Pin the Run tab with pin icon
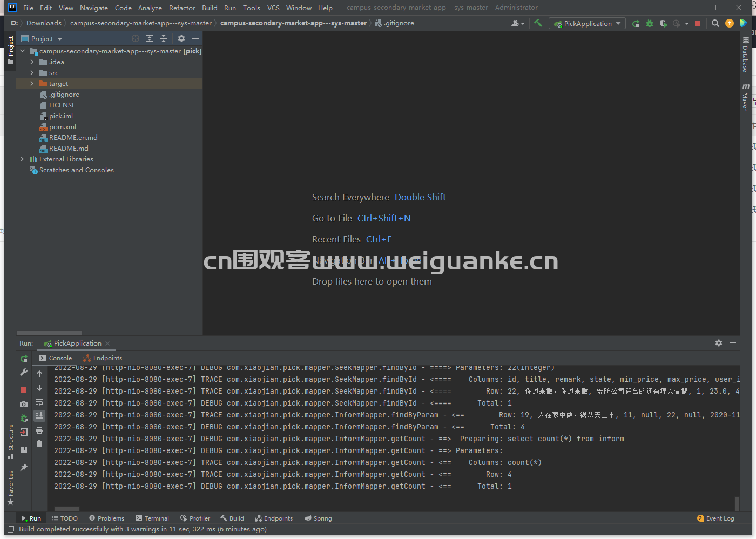756x539 pixels. point(24,468)
